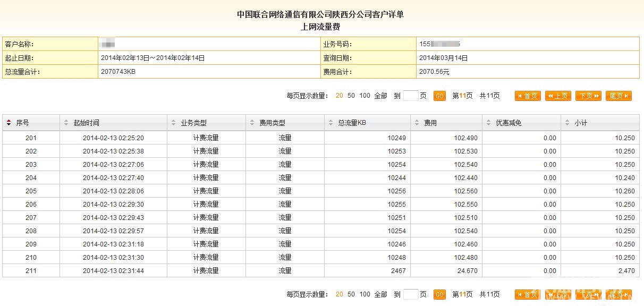
Task: Show 20 rows per page in top pager
Action: (x=340, y=96)
